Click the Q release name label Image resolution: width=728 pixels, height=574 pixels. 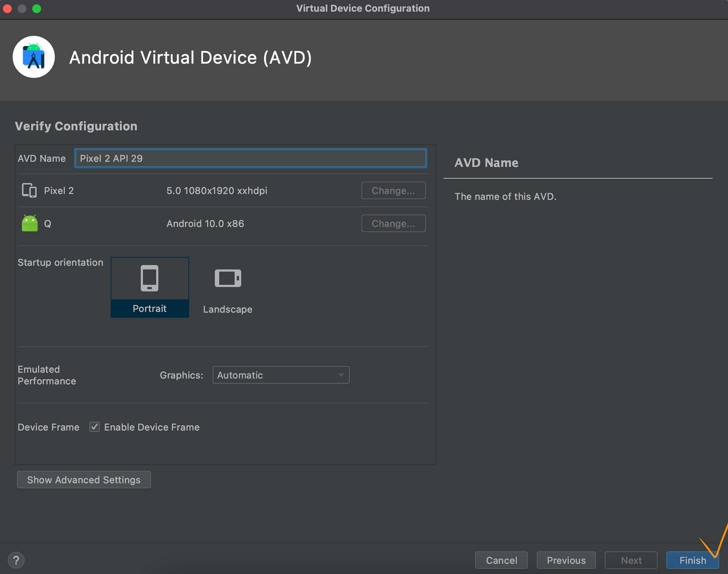pos(48,224)
